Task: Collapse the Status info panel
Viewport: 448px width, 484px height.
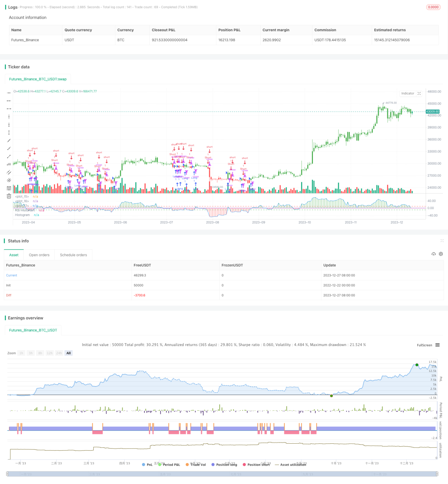Action: 442,241
